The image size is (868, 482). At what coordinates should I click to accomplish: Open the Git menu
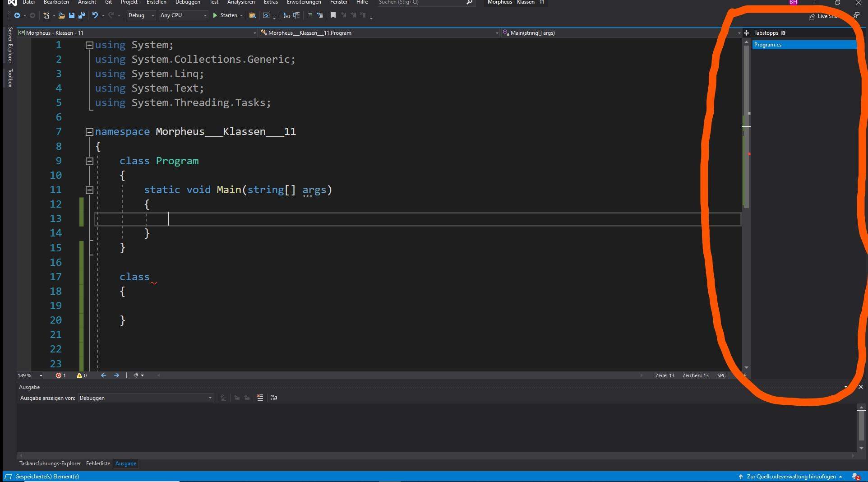[x=108, y=2]
